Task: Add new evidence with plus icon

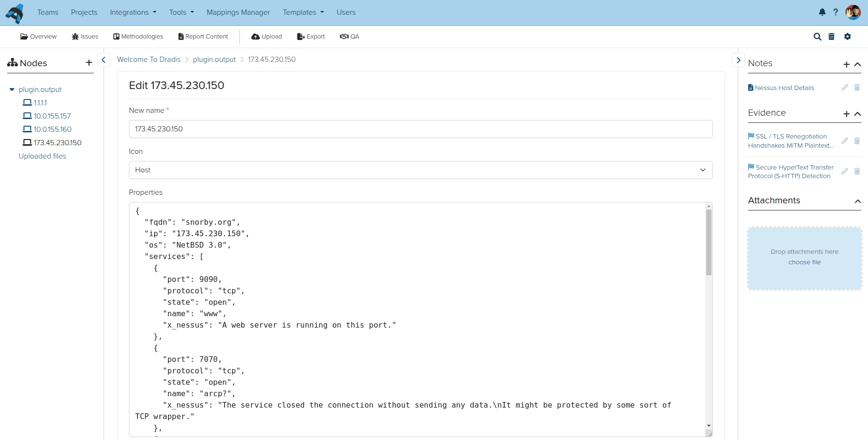Action: 847,114
